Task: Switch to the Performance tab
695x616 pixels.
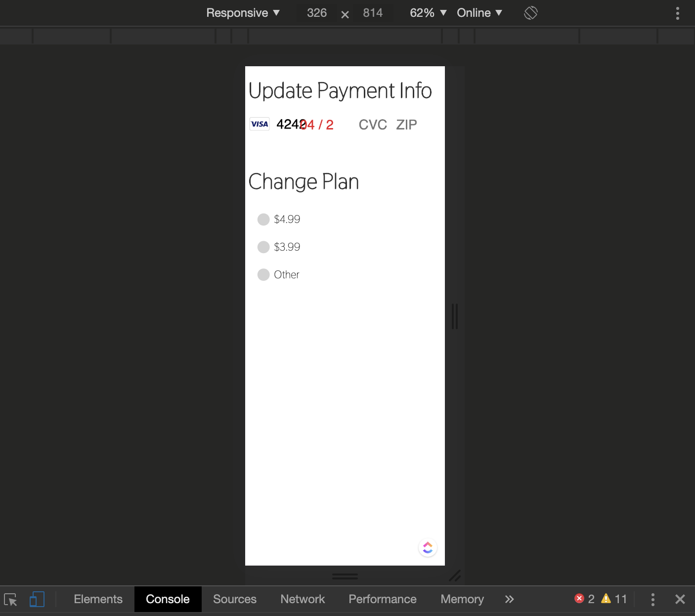Action: pyautogui.click(x=383, y=599)
